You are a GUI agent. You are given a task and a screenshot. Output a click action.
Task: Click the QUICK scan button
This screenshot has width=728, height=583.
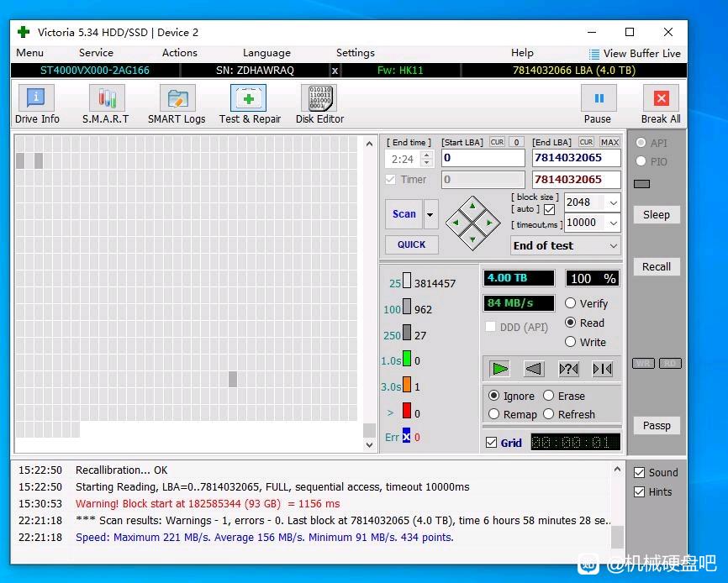coord(411,244)
